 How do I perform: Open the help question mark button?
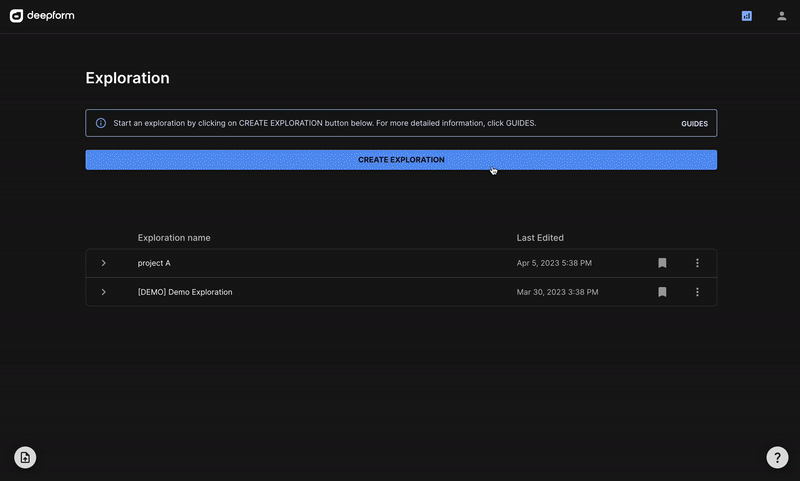[777, 457]
